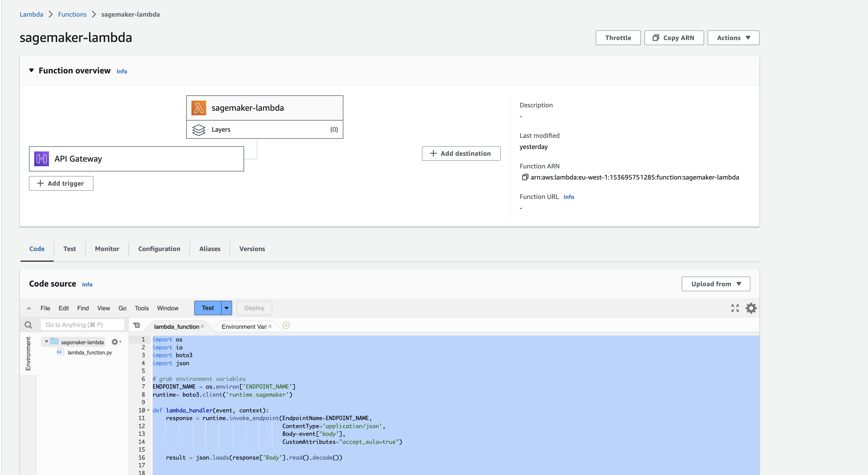This screenshot has width=868, height=475.
Task: Click the Layers stack icon
Action: 199,130
